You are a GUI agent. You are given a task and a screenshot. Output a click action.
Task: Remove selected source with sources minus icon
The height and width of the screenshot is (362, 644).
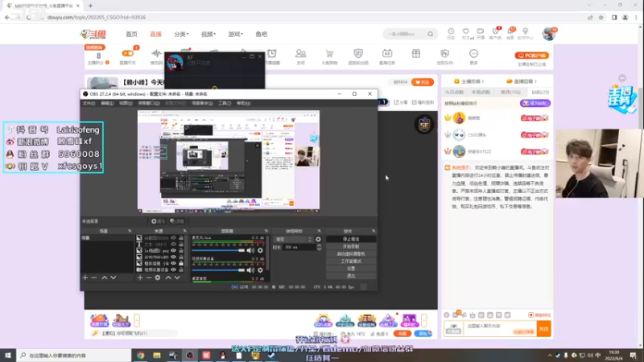pos(149,278)
